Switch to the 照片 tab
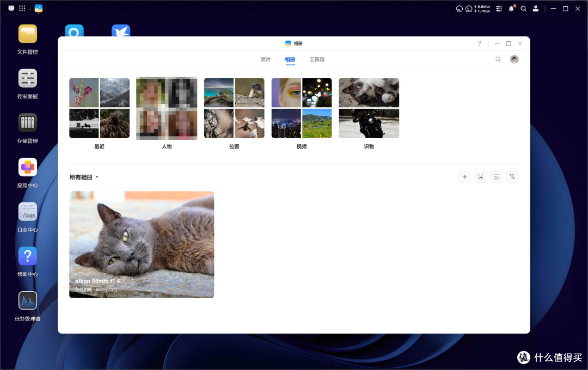The image size is (588, 370). tap(266, 59)
